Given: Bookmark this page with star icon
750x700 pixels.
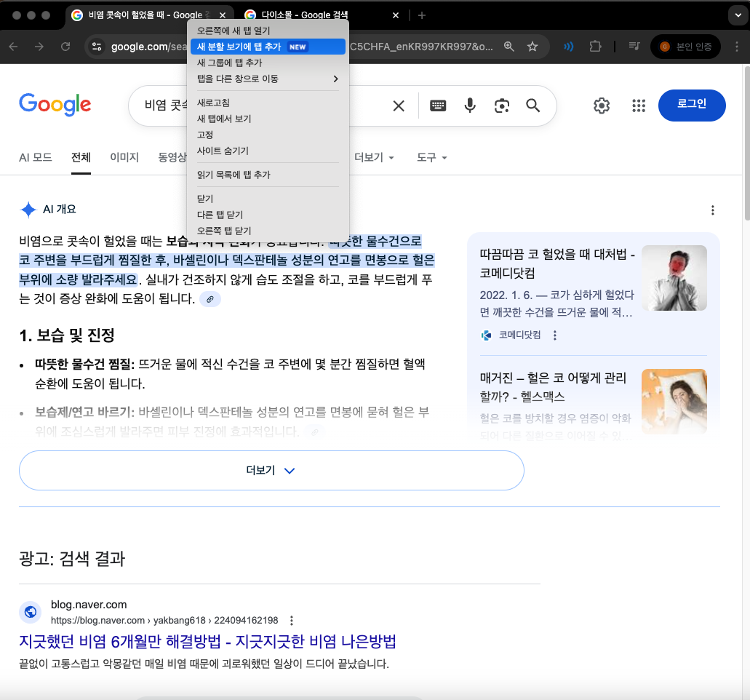Looking at the screenshot, I should point(532,47).
